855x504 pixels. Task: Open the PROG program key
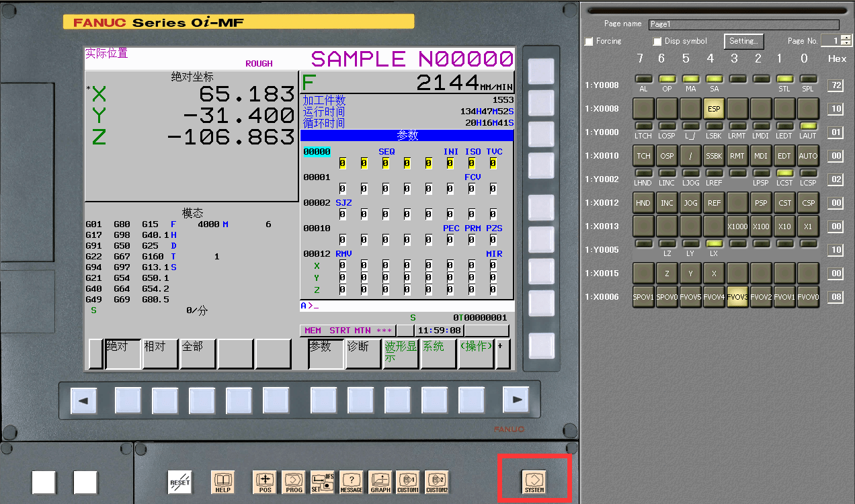click(294, 482)
